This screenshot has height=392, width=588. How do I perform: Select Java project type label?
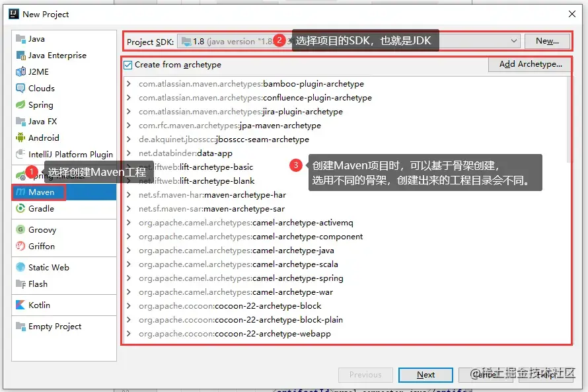[x=36, y=38]
